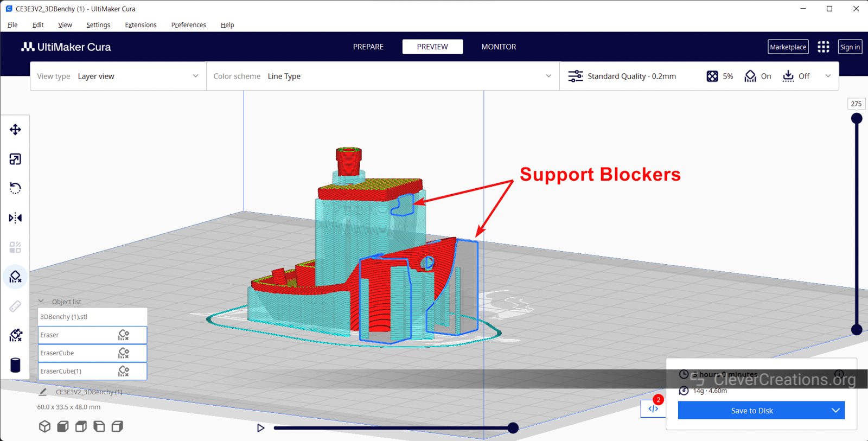Open the Color scheme dropdown

[383, 76]
